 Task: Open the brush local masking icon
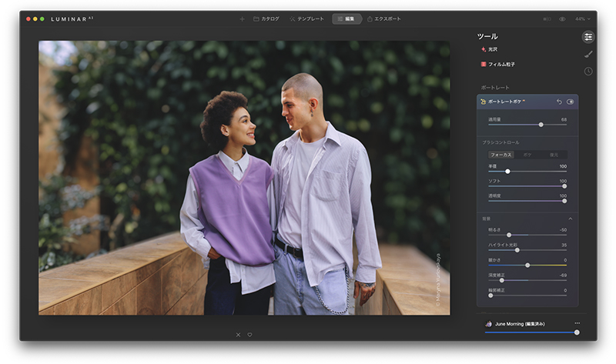588,54
